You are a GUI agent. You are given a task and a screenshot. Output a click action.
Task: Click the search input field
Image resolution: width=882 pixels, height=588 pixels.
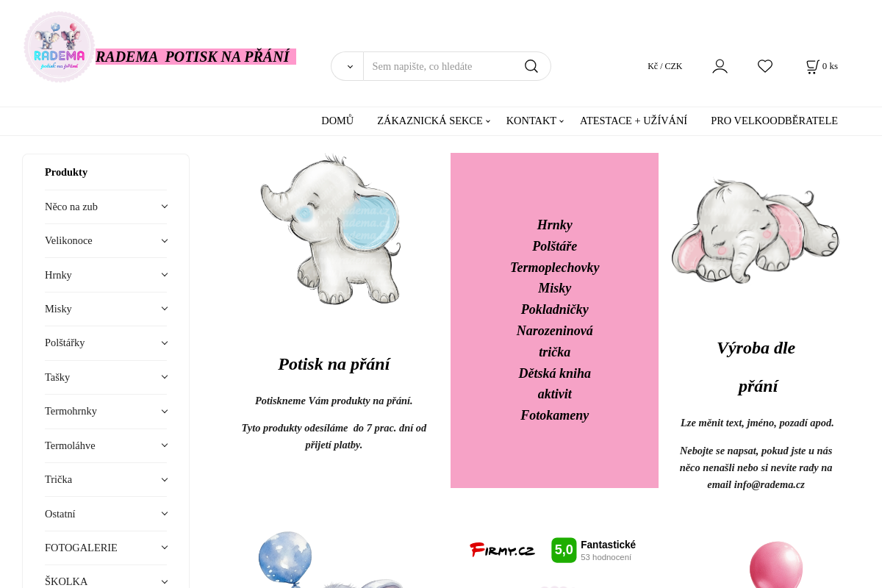[x=442, y=66]
